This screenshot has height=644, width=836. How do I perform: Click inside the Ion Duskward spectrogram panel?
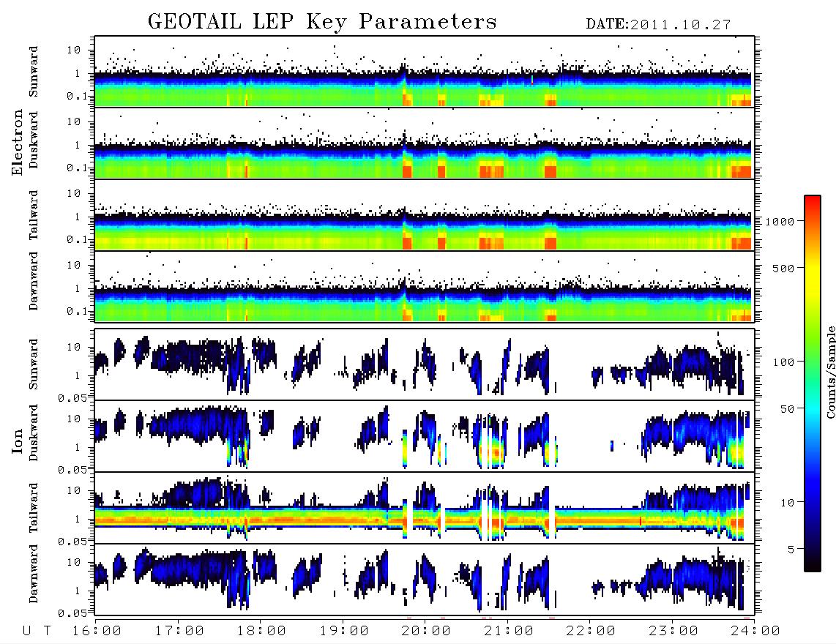pos(425,436)
